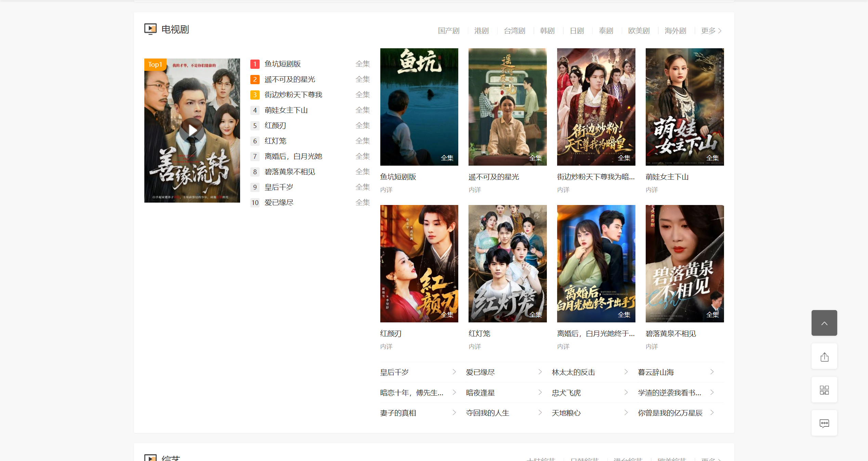Open rank 1 鱼坑短剧版 in list
The width and height of the screenshot is (868, 461).
[x=282, y=64]
